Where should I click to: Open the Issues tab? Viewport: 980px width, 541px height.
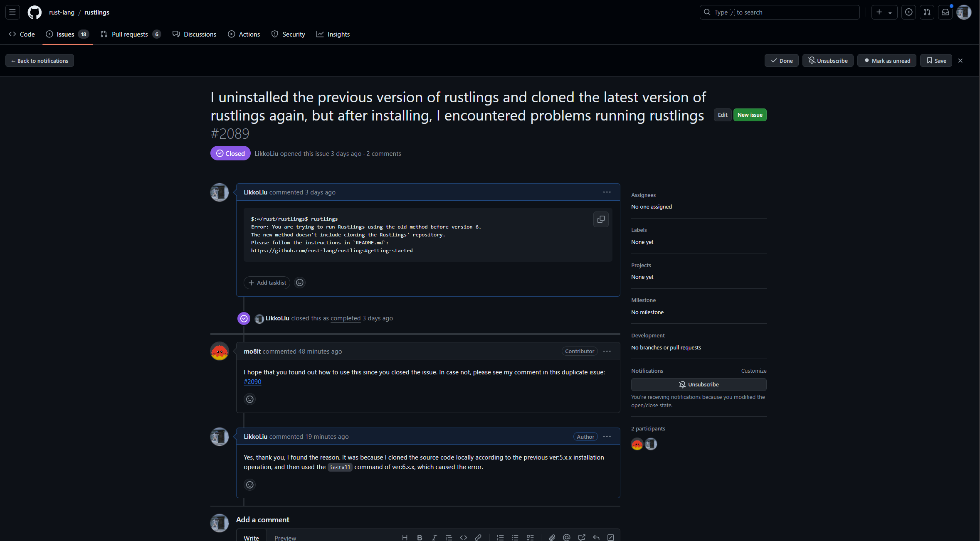pyautogui.click(x=67, y=34)
